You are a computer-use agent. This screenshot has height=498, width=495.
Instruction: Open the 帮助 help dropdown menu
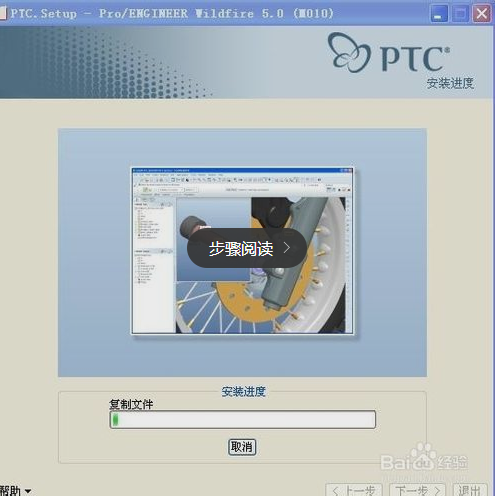[15, 491]
